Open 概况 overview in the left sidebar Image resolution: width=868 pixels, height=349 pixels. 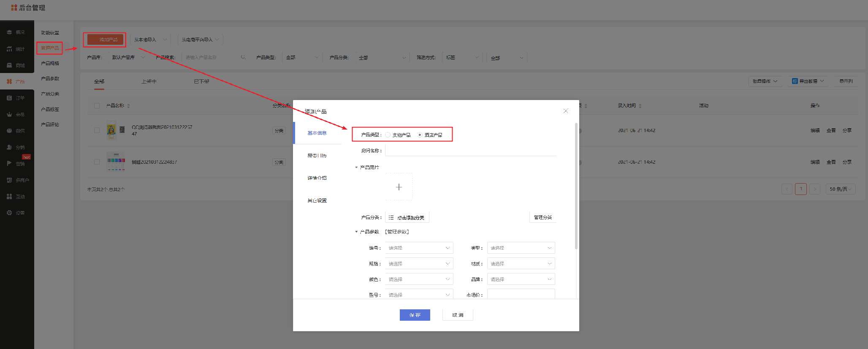[x=16, y=32]
